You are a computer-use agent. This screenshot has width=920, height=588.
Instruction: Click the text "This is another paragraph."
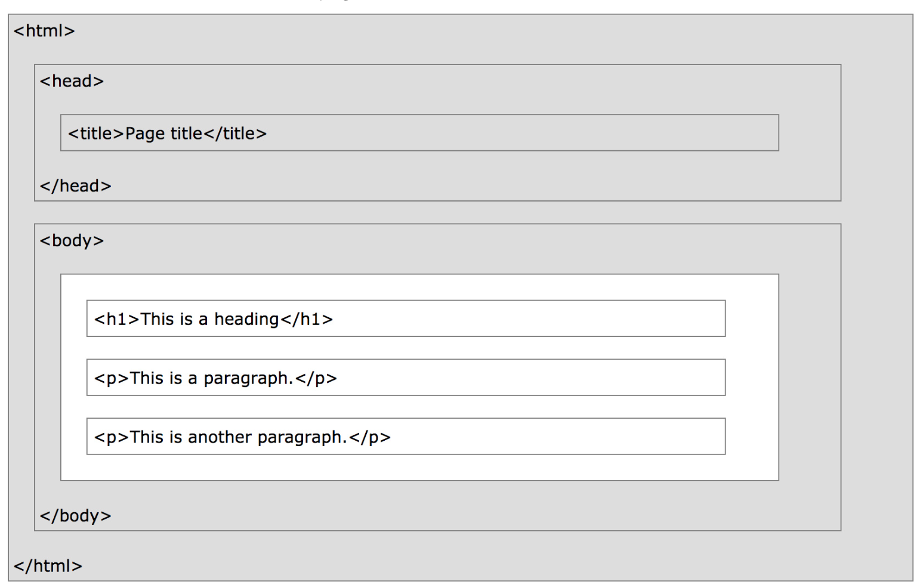(x=239, y=438)
